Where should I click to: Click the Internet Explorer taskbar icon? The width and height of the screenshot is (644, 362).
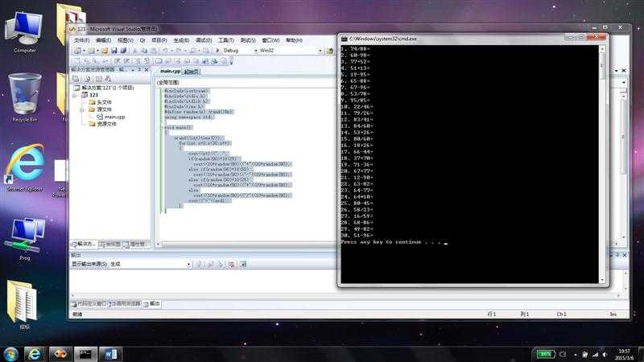pyautogui.click(x=35, y=354)
